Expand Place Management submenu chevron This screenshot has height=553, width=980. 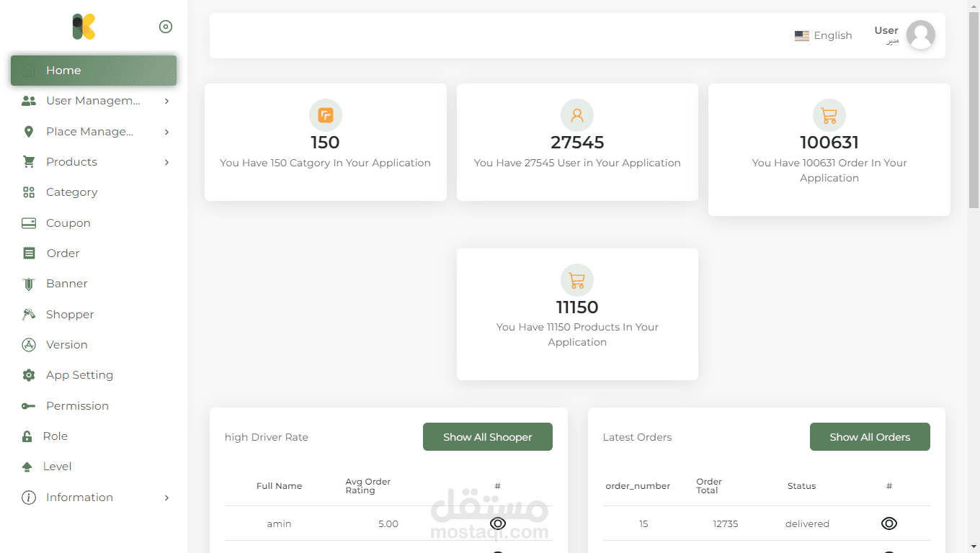pyautogui.click(x=166, y=132)
